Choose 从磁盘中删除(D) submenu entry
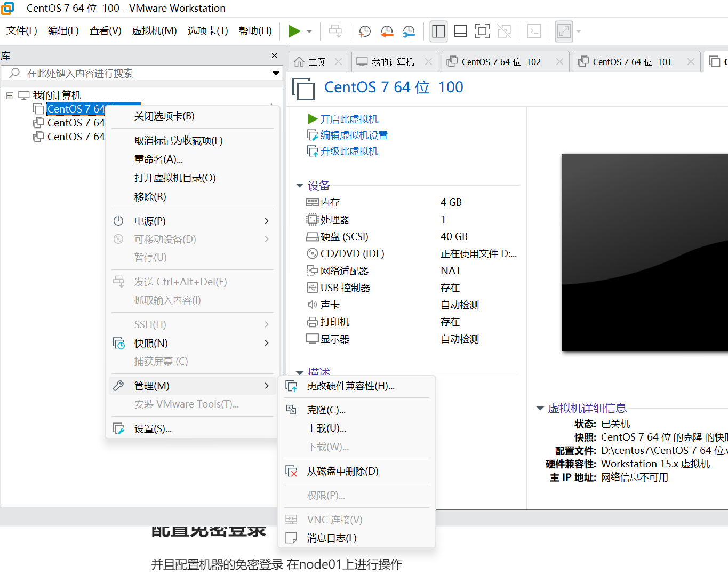The width and height of the screenshot is (728, 574). click(357, 472)
